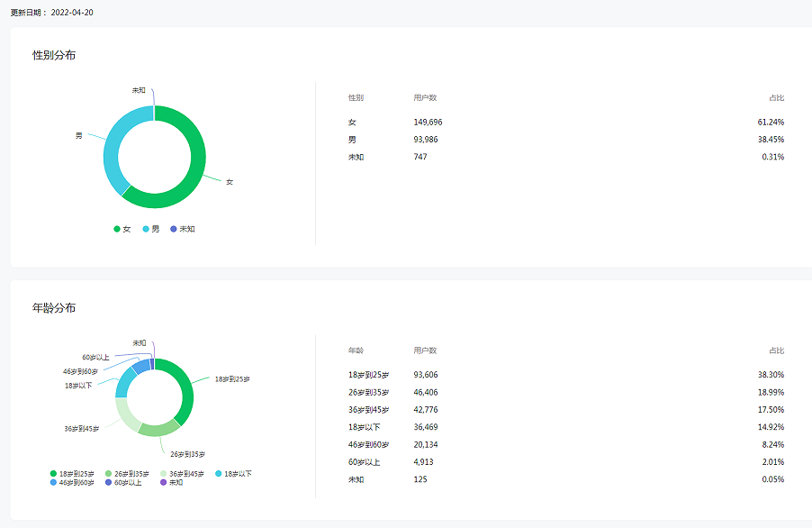Select the pale green 36岁到45岁 donut segment
The height and width of the screenshot is (528, 812).
(x=125, y=415)
